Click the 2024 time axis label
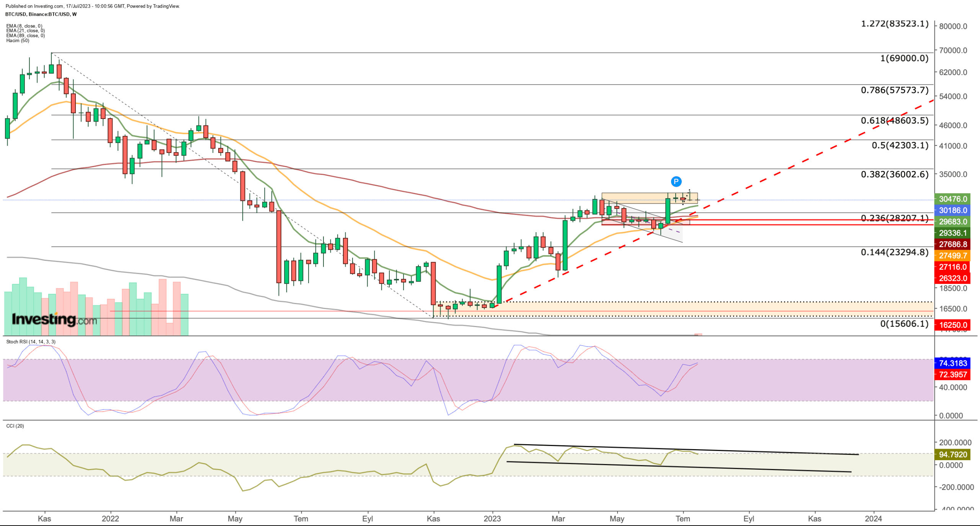 [x=873, y=519]
